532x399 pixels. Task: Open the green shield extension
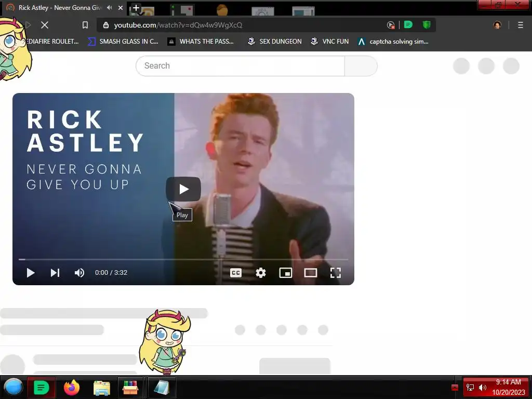tap(427, 25)
